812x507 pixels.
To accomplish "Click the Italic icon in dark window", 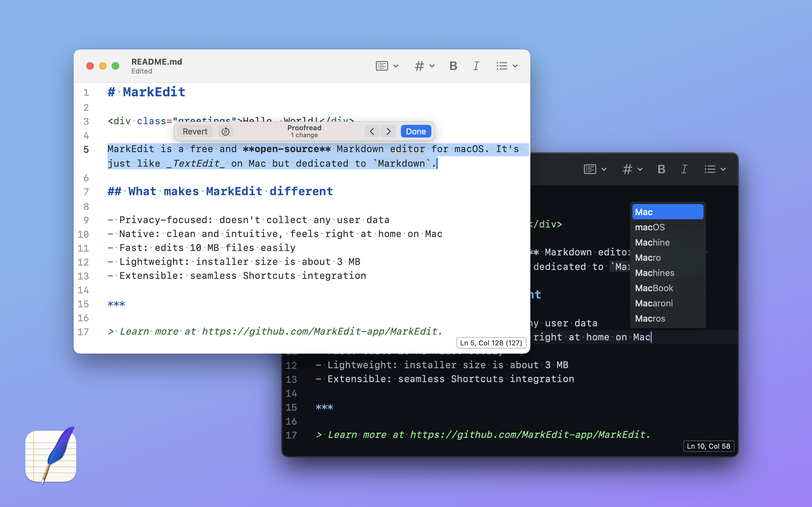I will [684, 169].
